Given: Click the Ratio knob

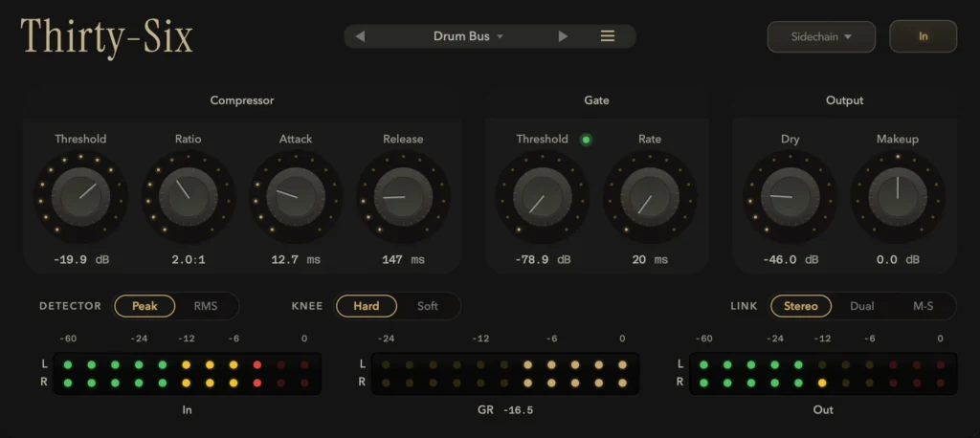Looking at the screenshot, I should tap(189, 196).
